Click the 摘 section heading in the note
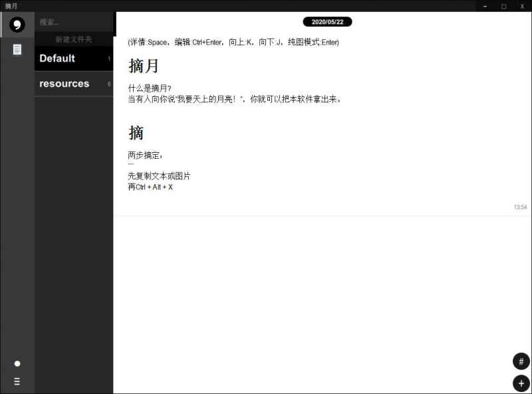 [136, 132]
